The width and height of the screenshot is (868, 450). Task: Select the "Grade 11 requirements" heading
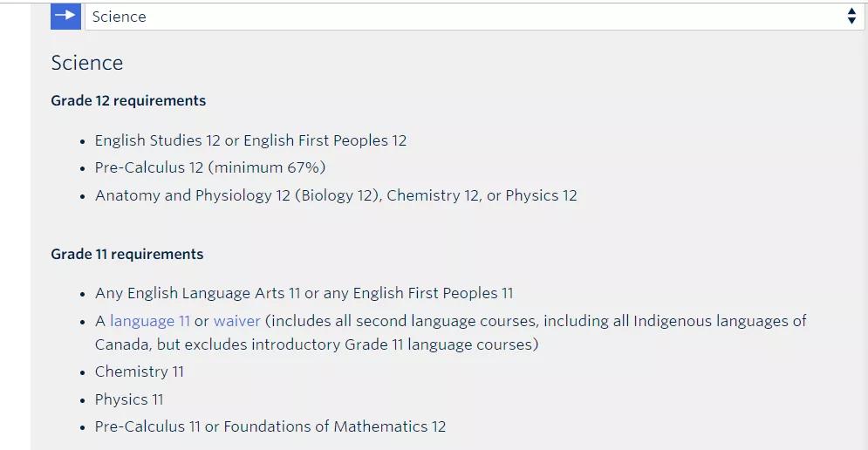click(127, 254)
